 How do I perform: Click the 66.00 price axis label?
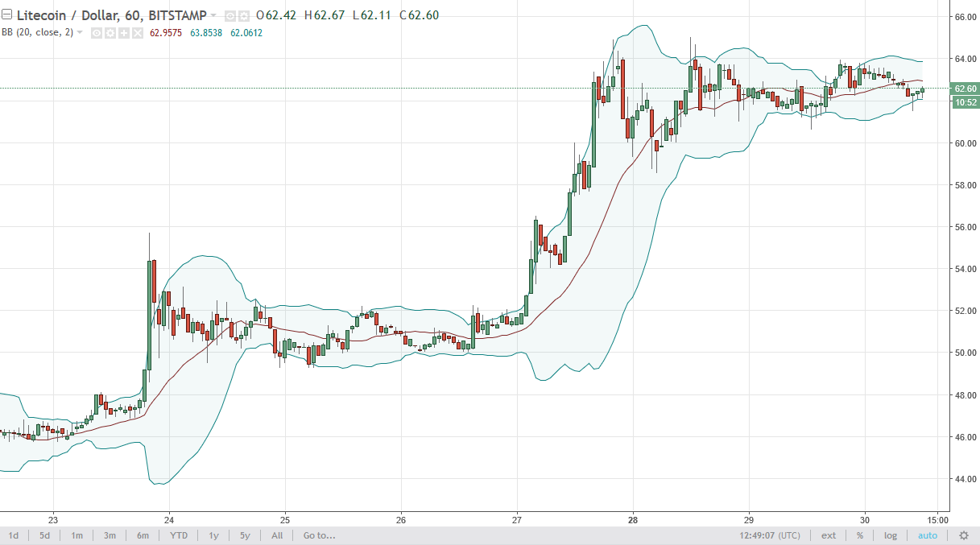966,17
